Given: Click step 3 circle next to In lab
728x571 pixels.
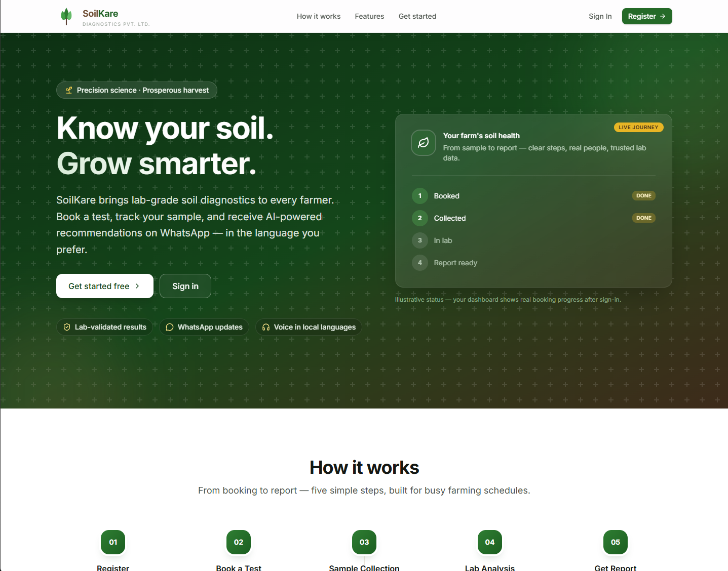Looking at the screenshot, I should [x=420, y=240].
